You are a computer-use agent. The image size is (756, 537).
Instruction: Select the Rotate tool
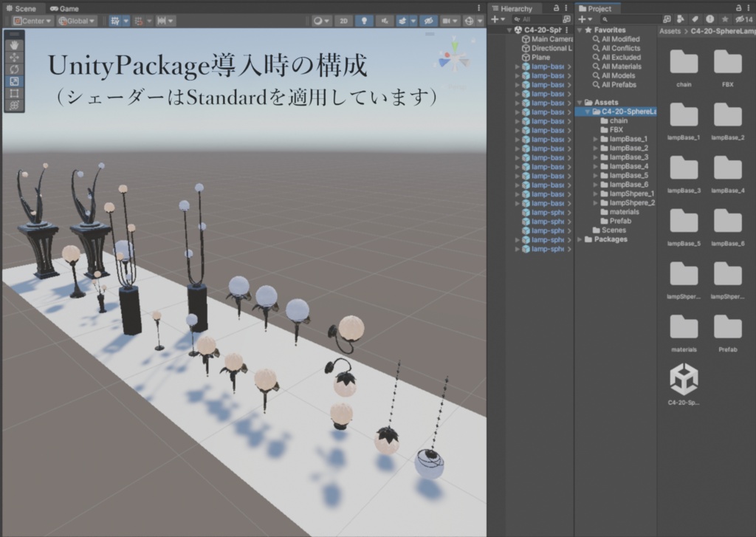(15, 69)
